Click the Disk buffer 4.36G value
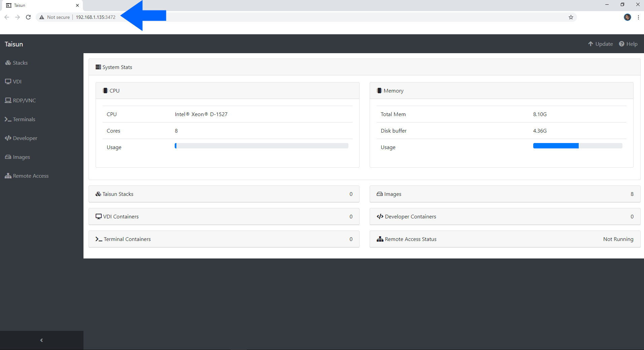The height and width of the screenshot is (350, 644). coord(540,131)
